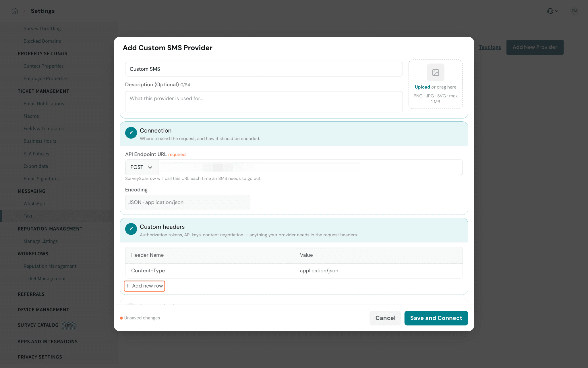Click the Save and Connect button

(x=436, y=318)
